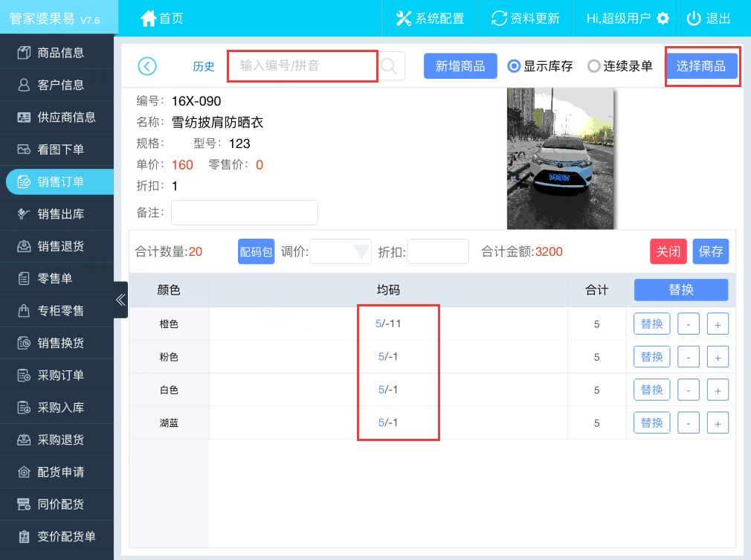The width and height of the screenshot is (751, 560).
Task: Click the red 关闭 button
Action: tap(667, 251)
